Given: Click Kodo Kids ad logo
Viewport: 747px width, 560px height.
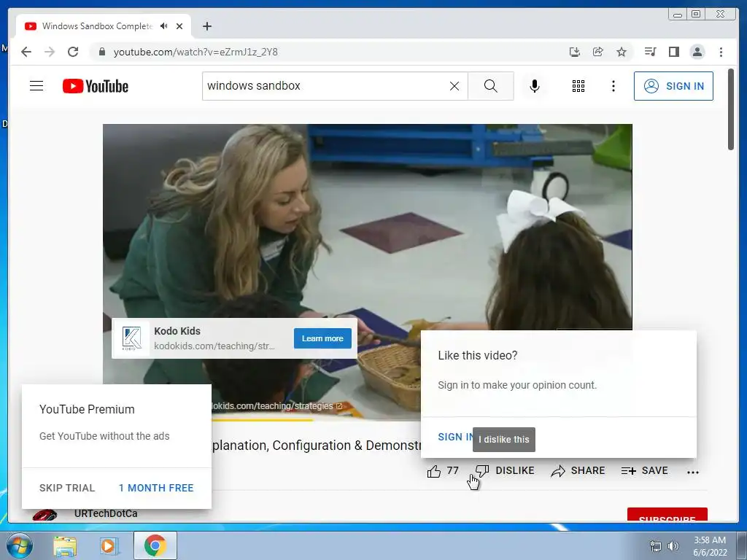Looking at the screenshot, I should [132, 338].
